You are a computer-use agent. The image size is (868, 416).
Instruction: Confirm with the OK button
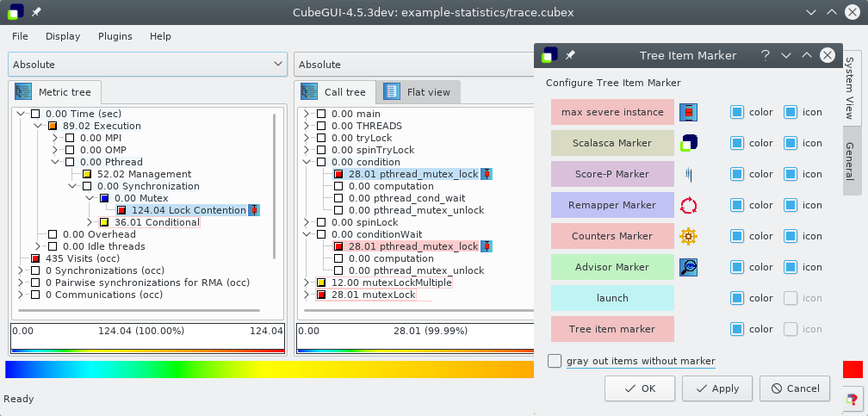(639, 388)
